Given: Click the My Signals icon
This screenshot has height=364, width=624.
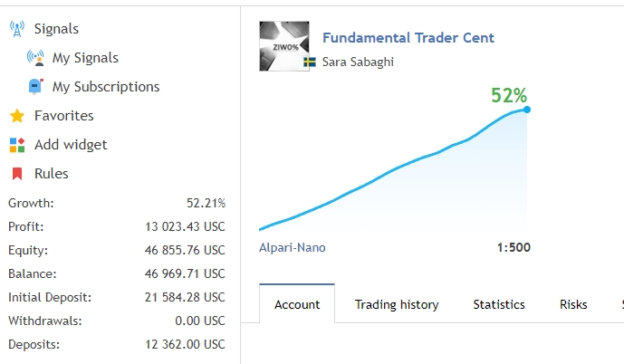Looking at the screenshot, I should pyautogui.click(x=36, y=58).
